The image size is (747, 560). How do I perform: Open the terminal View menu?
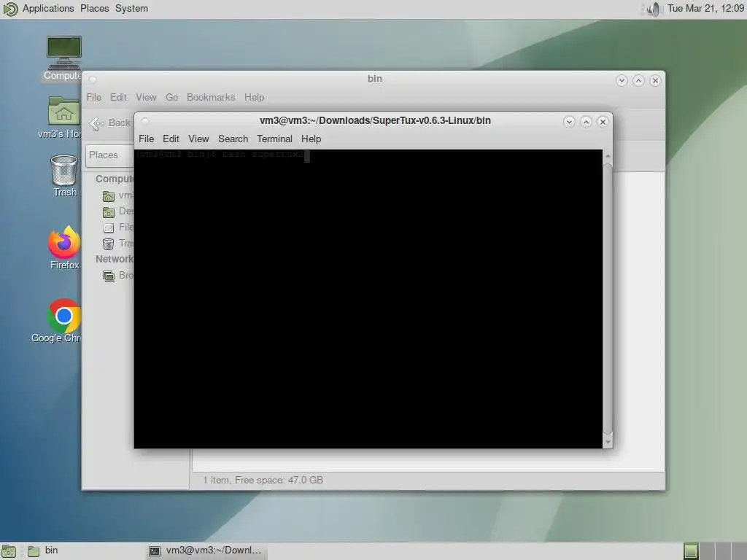point(198,139)
